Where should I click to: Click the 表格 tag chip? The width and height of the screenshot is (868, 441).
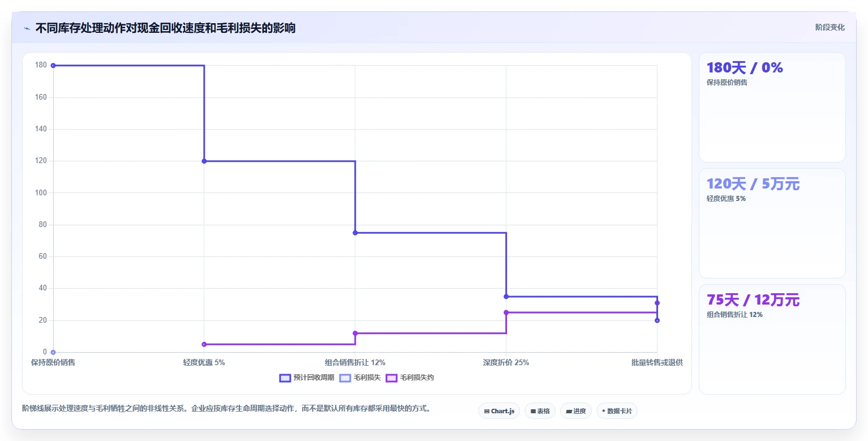tap(540, 411)
